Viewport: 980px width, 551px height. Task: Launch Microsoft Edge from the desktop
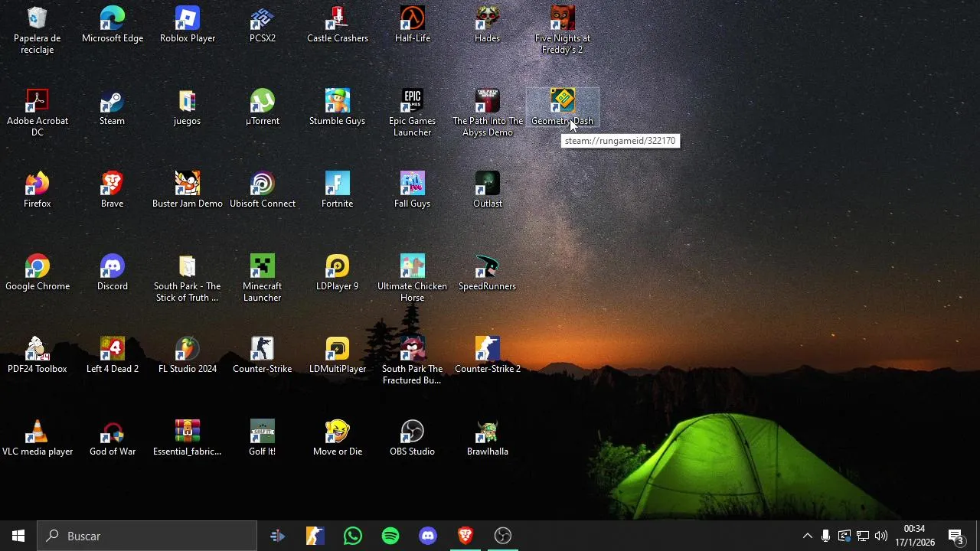112,25
